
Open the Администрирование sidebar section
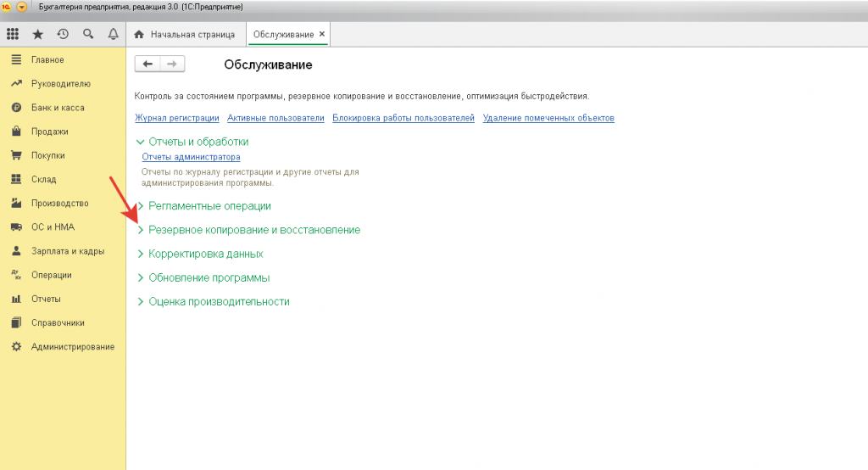click(72, 347)
